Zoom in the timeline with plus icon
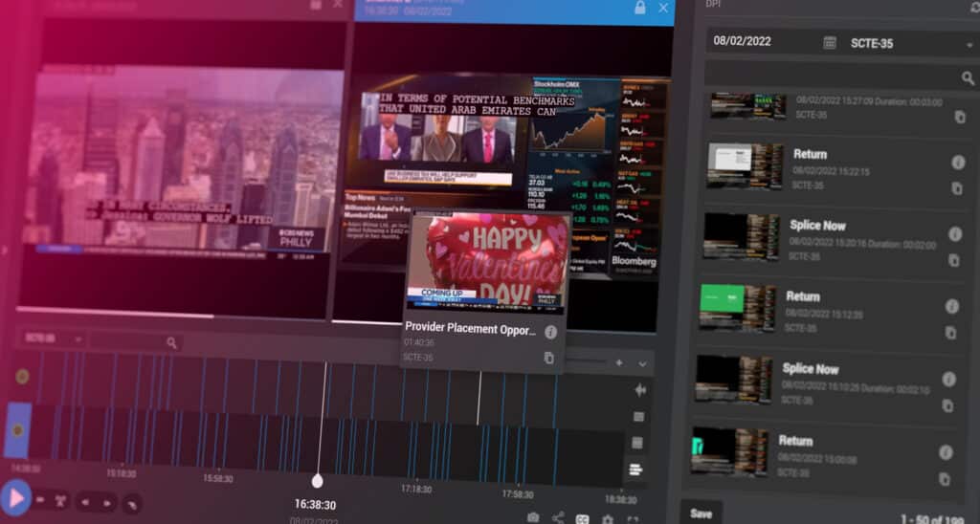This screenshot has height=524, width=980. click(x=619, y=362)
